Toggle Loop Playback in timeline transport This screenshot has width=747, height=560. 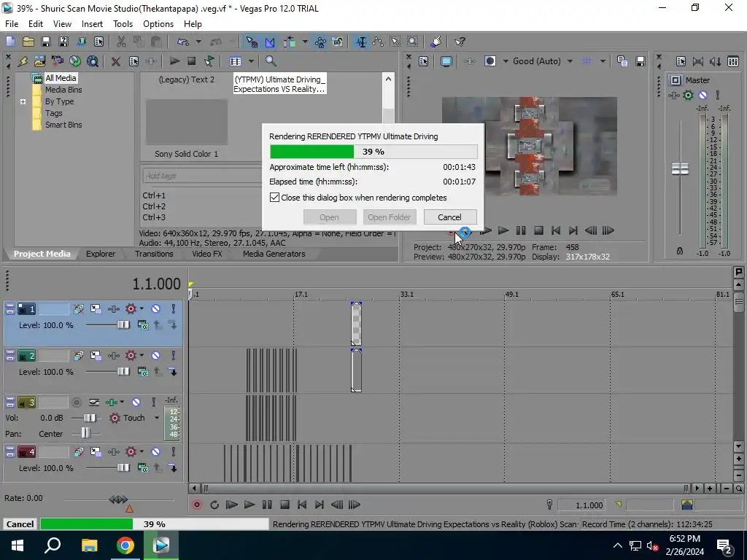click(x=214, y=505)
